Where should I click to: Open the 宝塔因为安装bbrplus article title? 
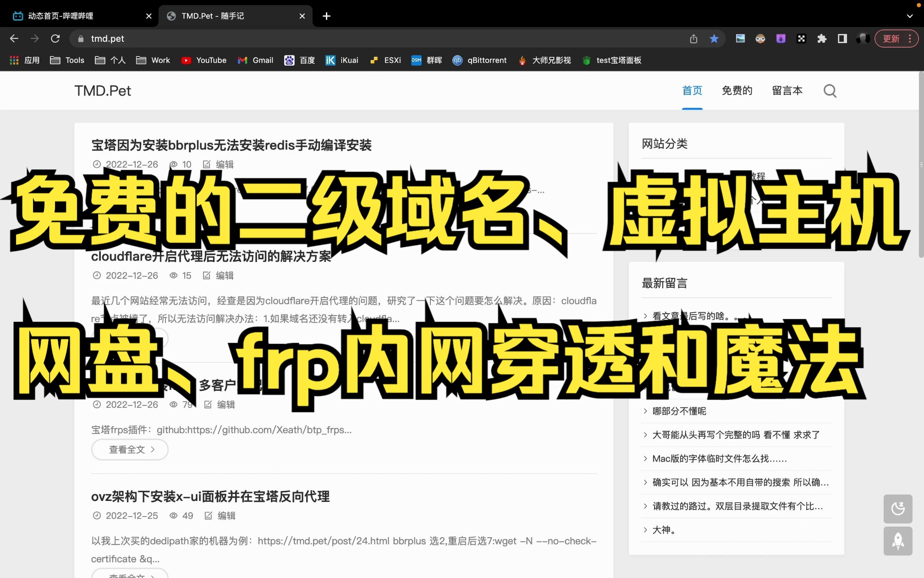click(231, 145)
